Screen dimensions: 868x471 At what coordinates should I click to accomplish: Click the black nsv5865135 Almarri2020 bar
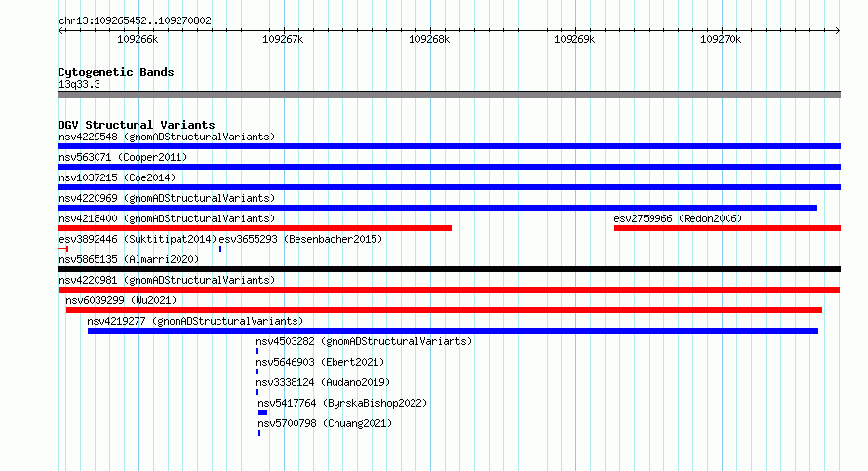[449, 269]
